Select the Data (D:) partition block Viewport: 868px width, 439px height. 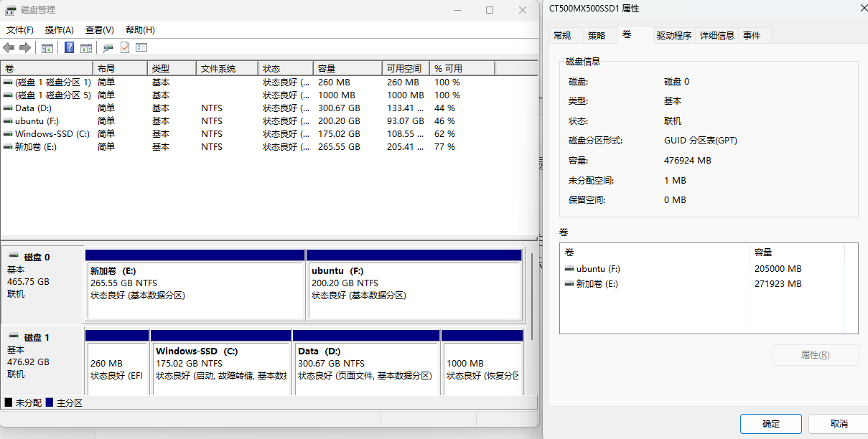tap(367, 362)
